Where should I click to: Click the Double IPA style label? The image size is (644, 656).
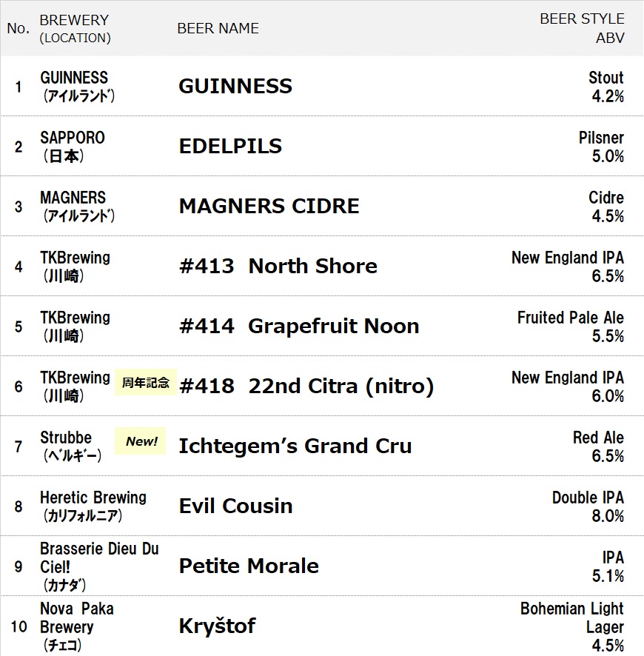pyautogui.click(x=588, y=498)
